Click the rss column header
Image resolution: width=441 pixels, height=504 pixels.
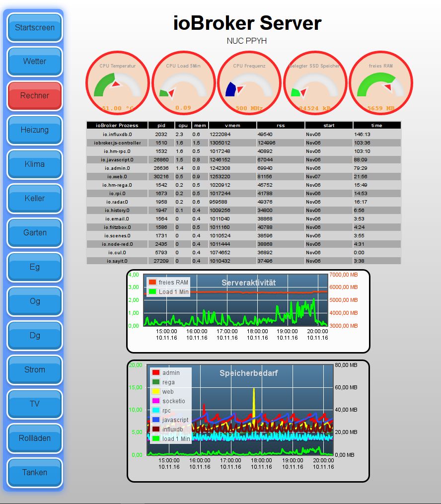281,125
